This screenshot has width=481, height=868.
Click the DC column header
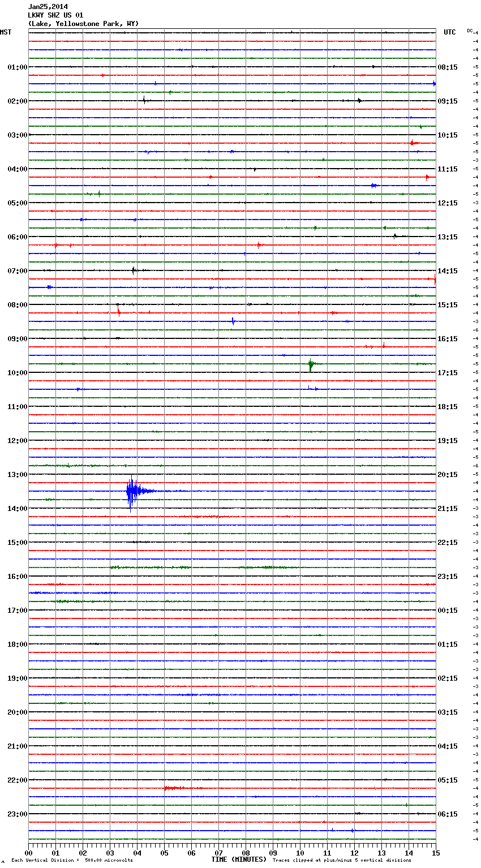tap(470, 30)
